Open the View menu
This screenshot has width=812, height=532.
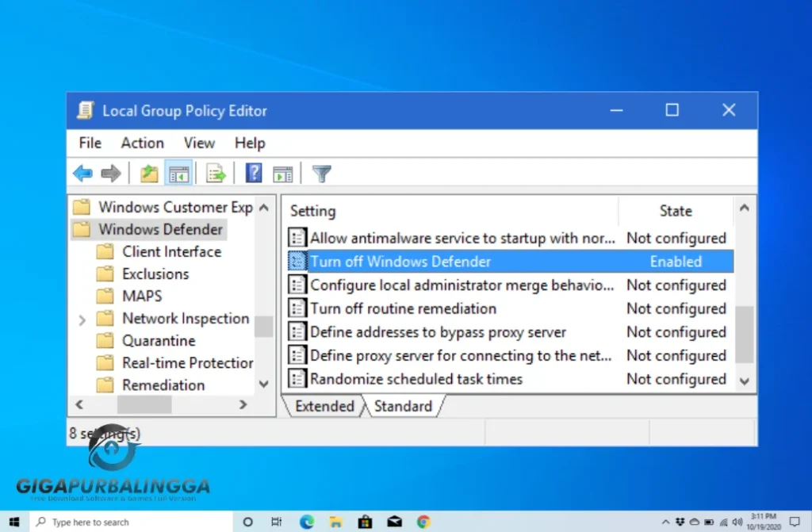coord(198,143)
